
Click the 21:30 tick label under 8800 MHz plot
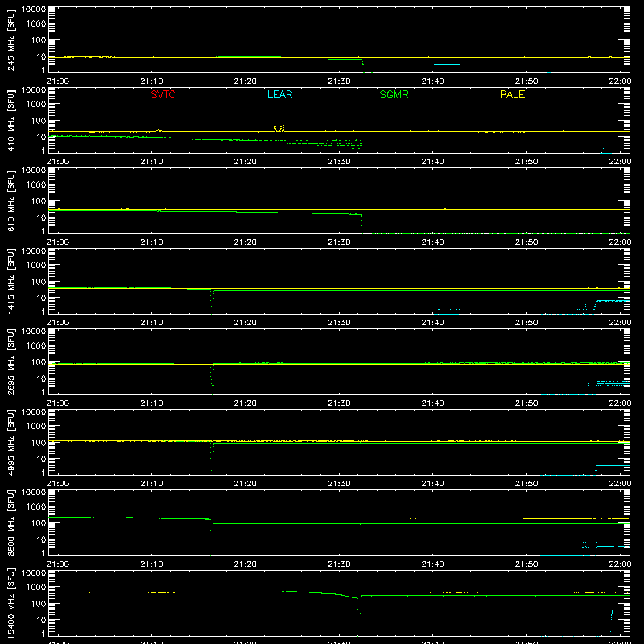tap(339, 564)
